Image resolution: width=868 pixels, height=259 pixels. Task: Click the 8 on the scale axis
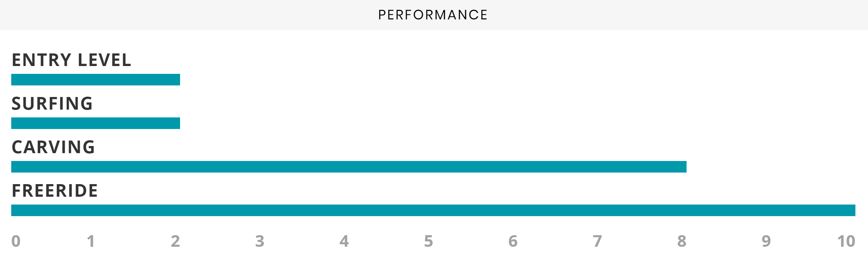pos(682,241)
